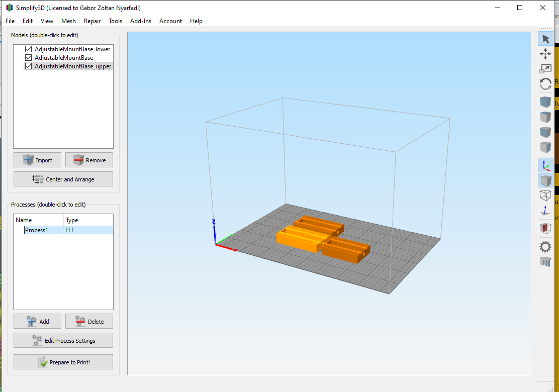Click the Simplify3D app logo icon
This screenshot has width=559, height=392.
point(9,8)
